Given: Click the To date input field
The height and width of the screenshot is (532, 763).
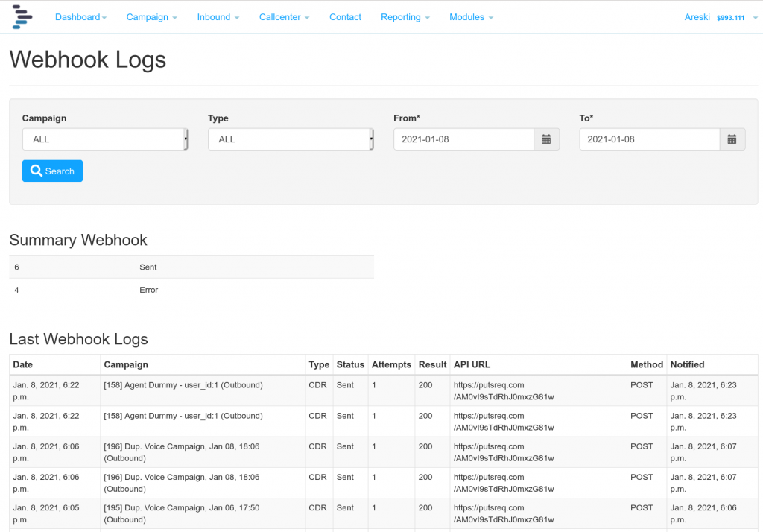Looking at the screenshot, I should [x=648, y=139].
